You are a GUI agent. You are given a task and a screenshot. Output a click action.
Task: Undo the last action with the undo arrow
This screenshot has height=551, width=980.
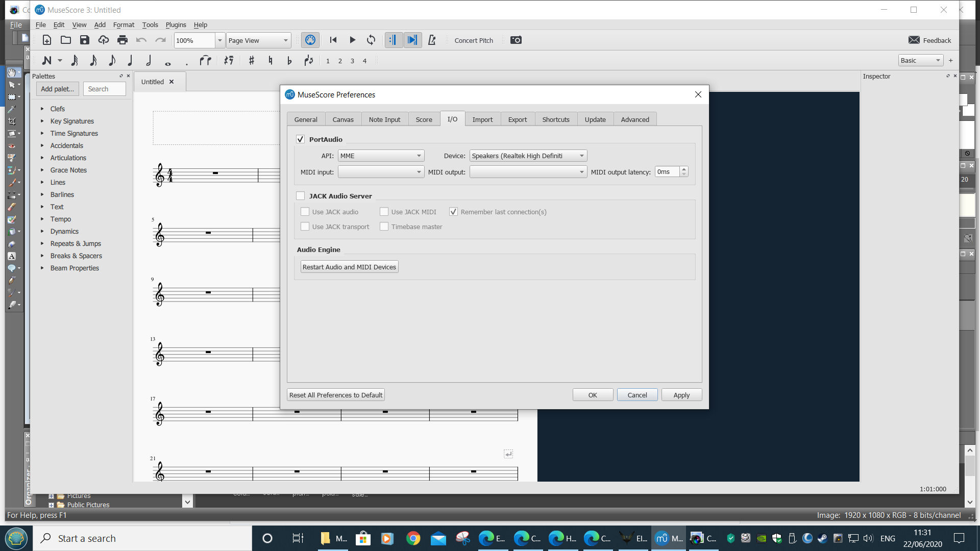tap(141, 40)
